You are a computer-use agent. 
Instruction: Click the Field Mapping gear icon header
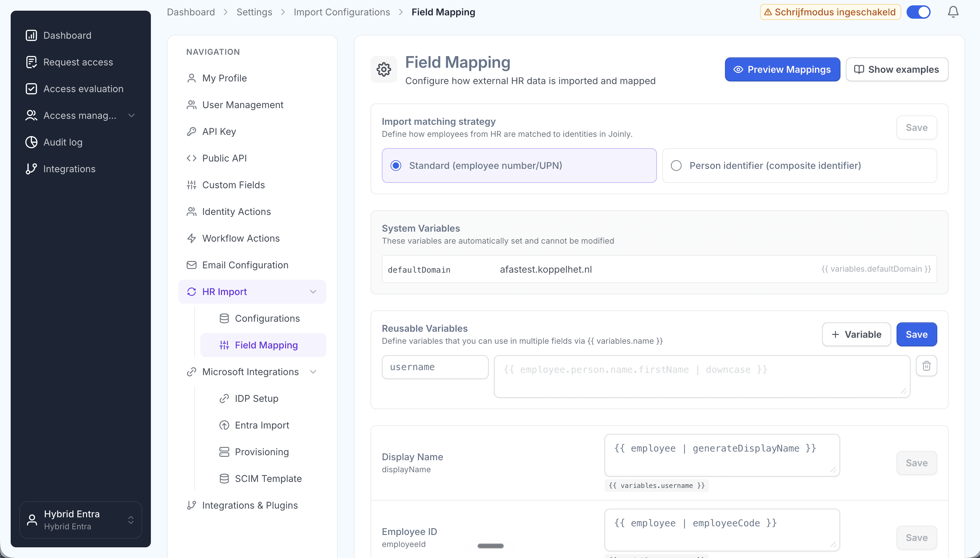383,69
